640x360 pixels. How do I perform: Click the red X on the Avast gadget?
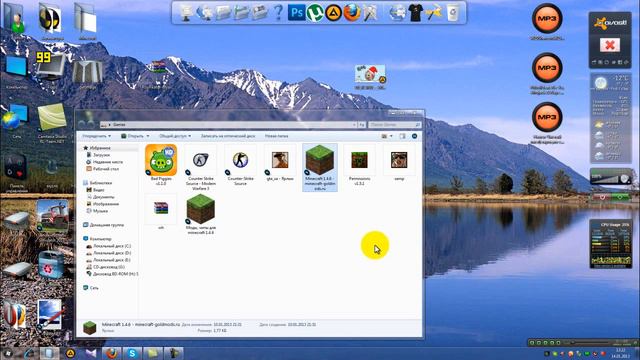point(610,45)
